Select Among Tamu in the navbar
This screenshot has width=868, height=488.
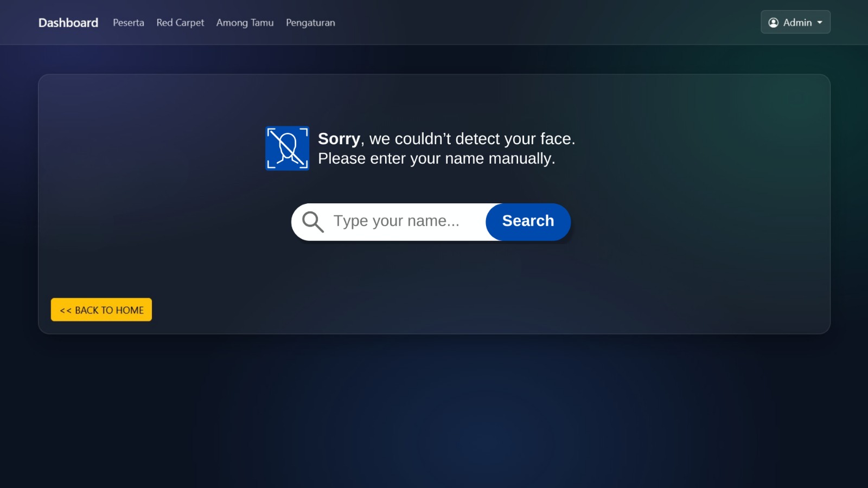tap(245, 22)
